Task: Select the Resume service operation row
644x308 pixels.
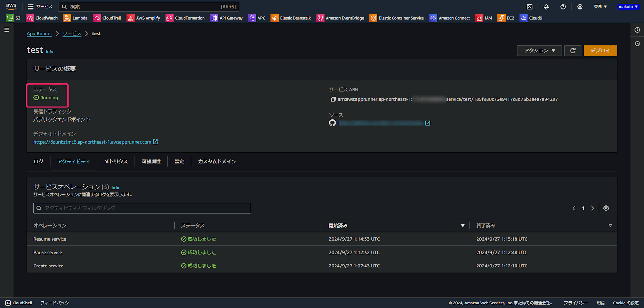Action: (x=322, y=239)
